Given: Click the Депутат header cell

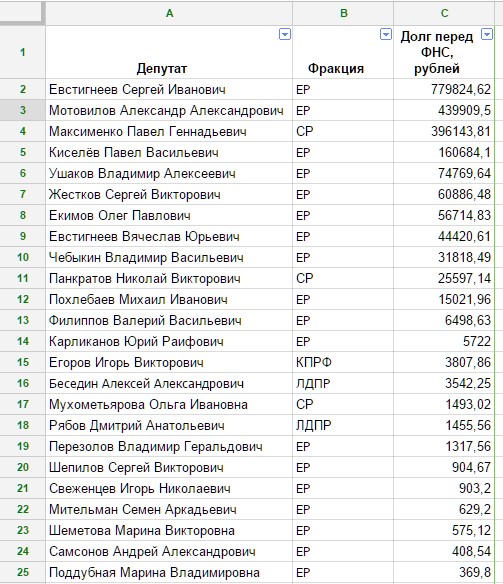Looking at the screenshot, I should coord(169,52).
